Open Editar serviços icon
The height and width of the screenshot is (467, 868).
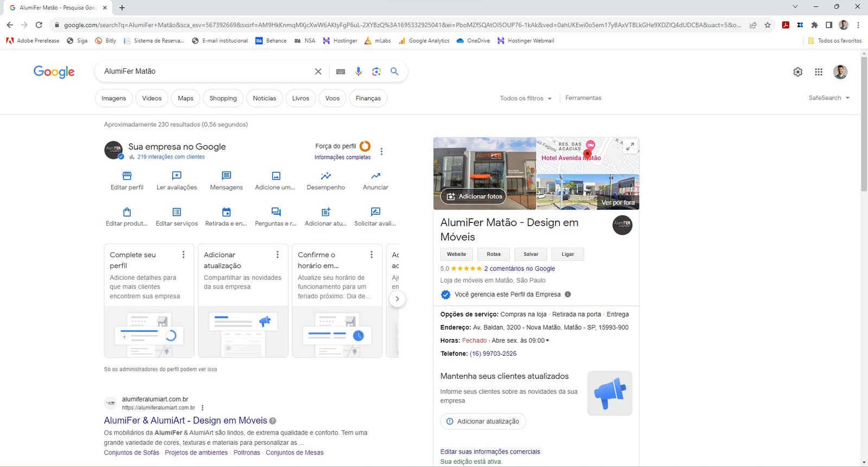[x=176, y=212]
